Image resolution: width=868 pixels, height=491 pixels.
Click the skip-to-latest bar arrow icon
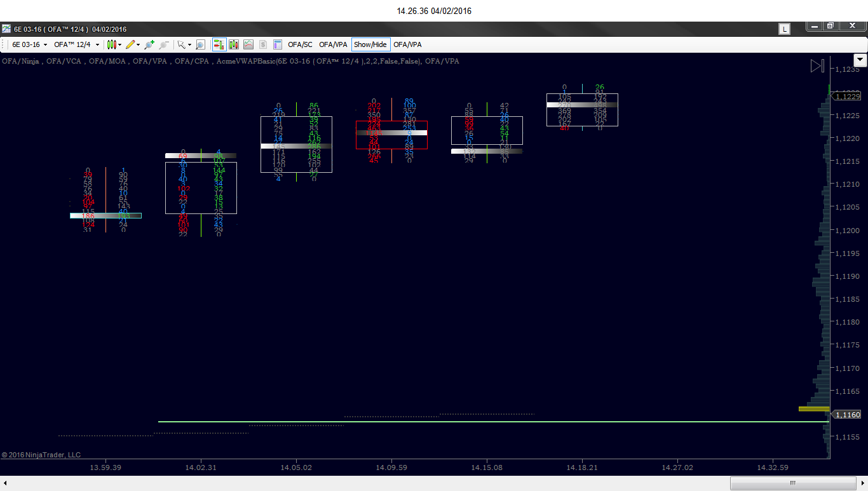click(817, 65)
